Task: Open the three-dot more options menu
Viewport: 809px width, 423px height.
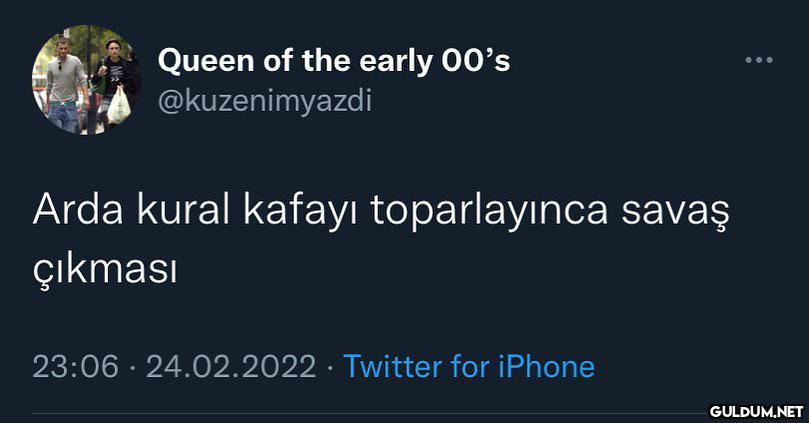Action: [x=759, y=60]
